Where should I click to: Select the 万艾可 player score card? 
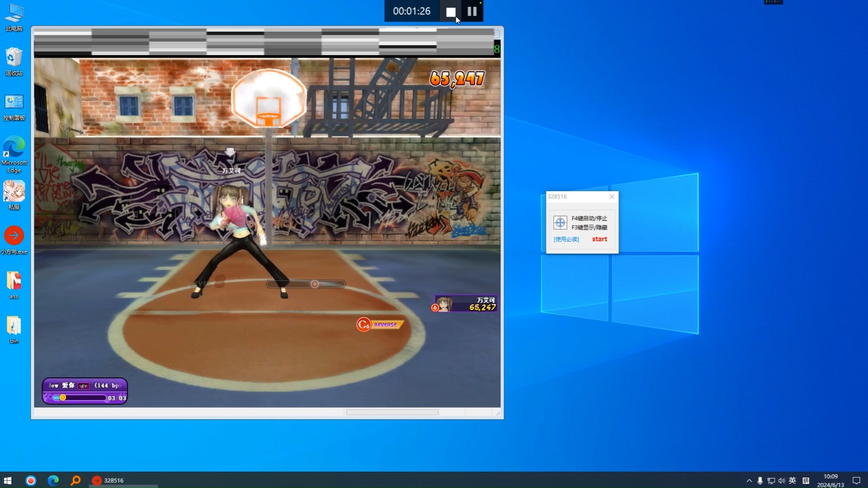465,304
